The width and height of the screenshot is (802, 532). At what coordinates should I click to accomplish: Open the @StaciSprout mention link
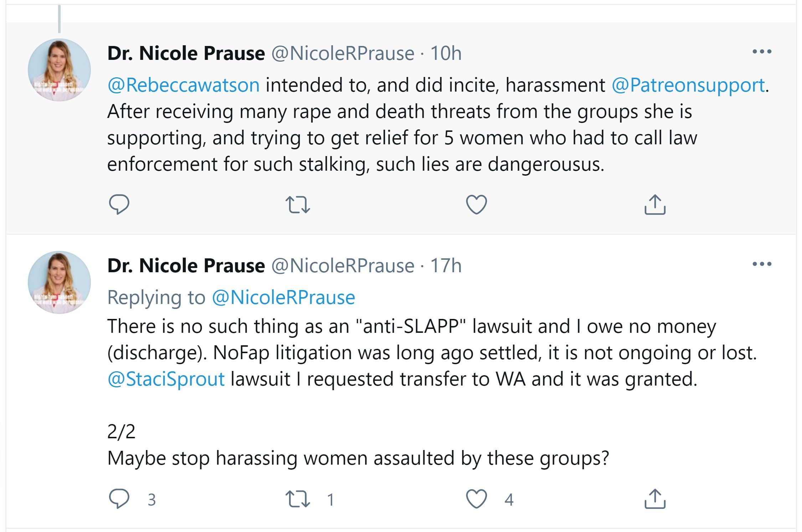pos(166,379)
